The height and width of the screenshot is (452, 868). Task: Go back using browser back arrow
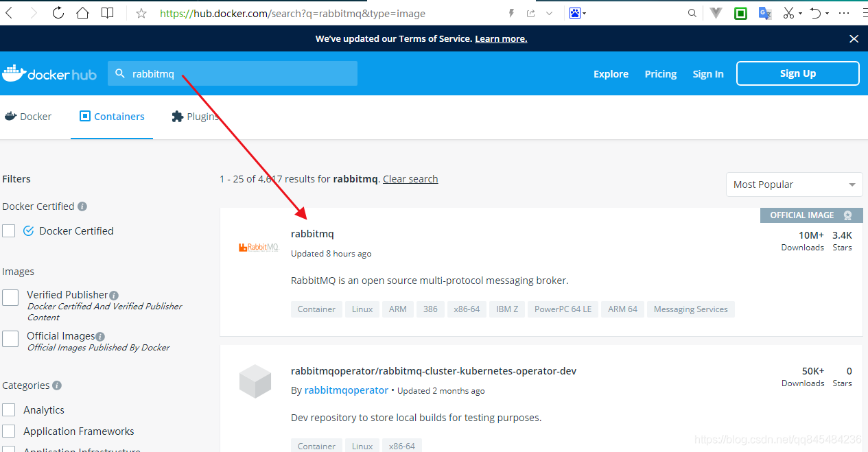click(x=10, y=13)
